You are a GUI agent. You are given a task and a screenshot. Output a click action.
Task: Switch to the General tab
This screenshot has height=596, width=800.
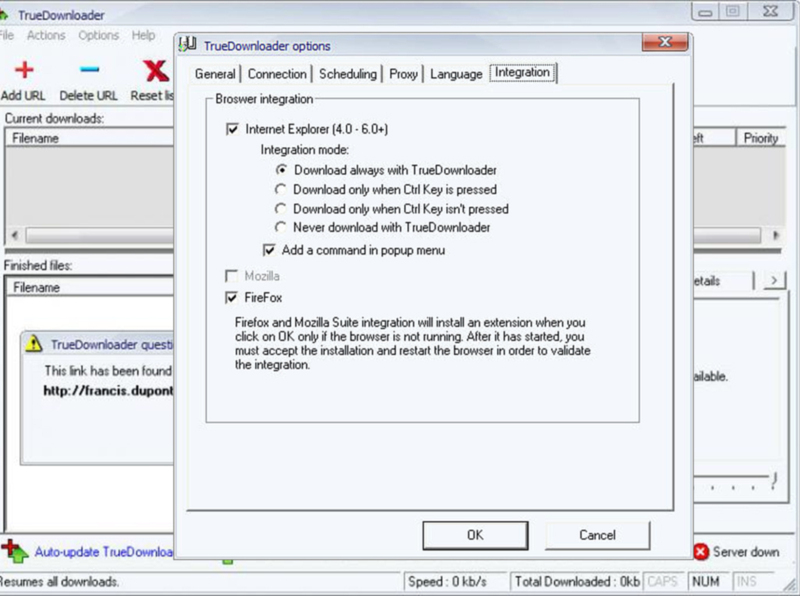click(215, 74)
